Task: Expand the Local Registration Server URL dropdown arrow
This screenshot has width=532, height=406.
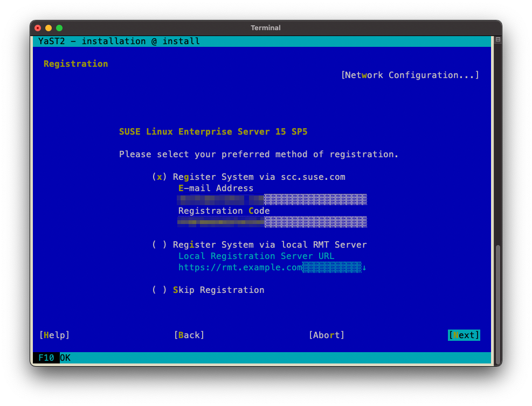Action: 364,268
